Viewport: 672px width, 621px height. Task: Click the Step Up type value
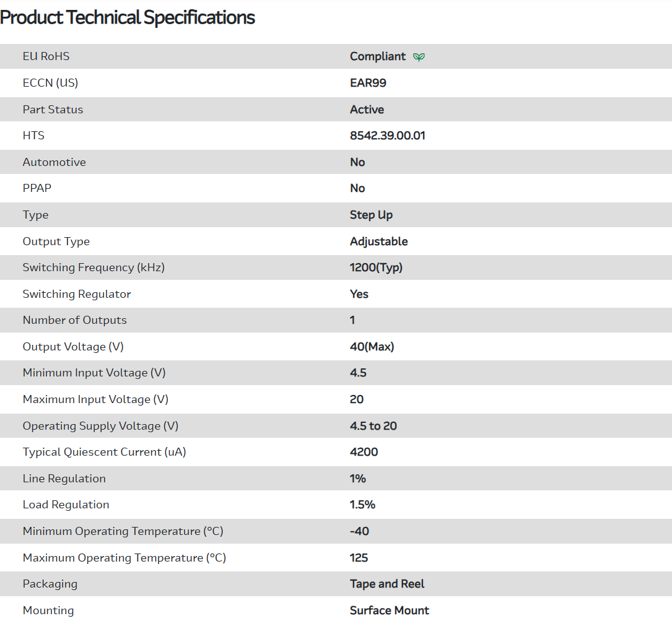point(371,215)
